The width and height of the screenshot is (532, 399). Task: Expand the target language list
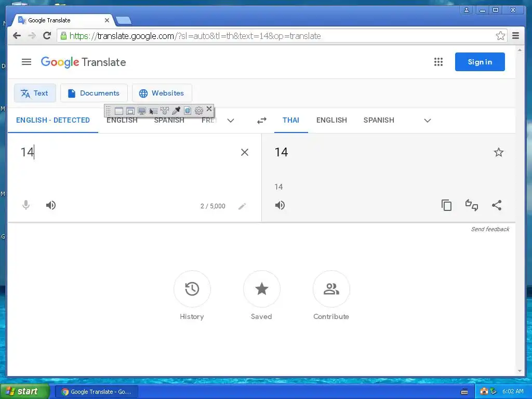[428, 121]
